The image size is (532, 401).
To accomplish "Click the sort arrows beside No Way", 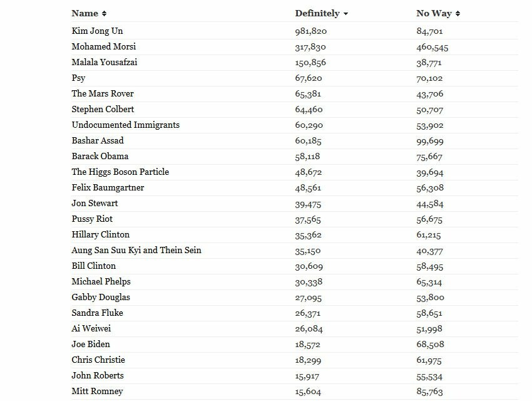I will (x=458, y=14).
